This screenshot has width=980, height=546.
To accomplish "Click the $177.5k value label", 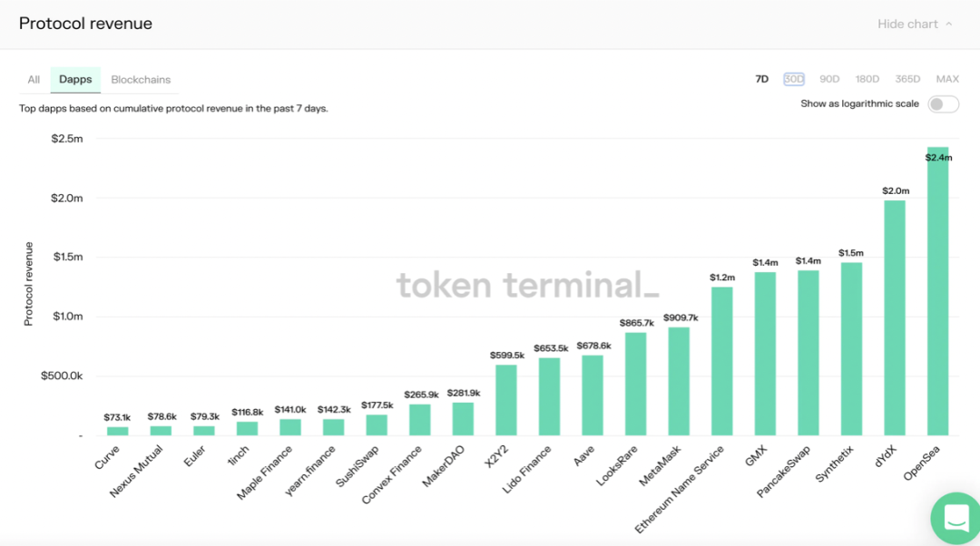I will point(377,405).
